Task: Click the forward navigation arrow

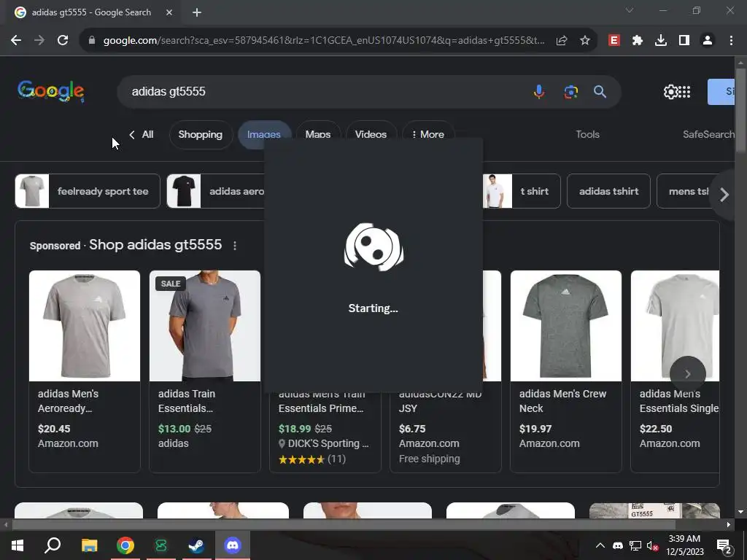Action: 39,41
